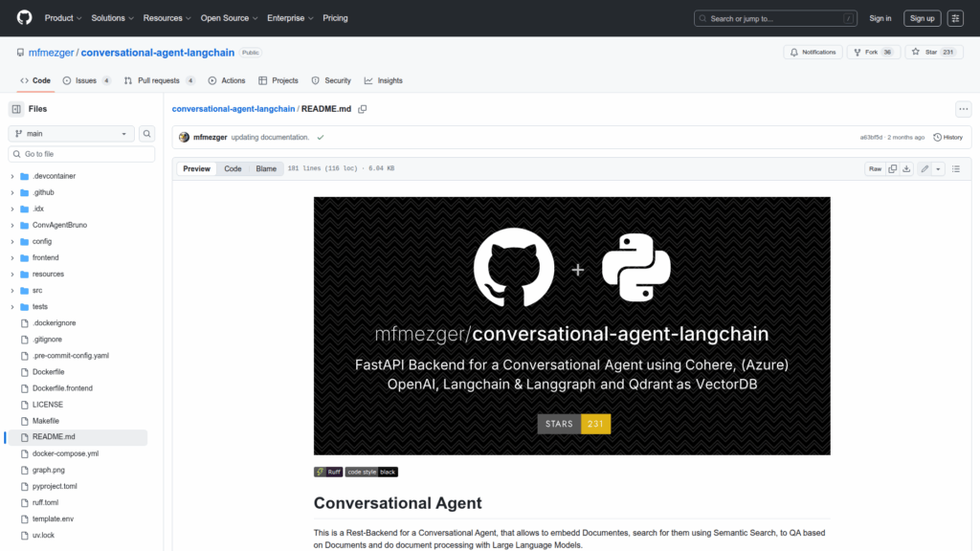
Task: Open the Security tab
Action: click(x=331, y=80)
